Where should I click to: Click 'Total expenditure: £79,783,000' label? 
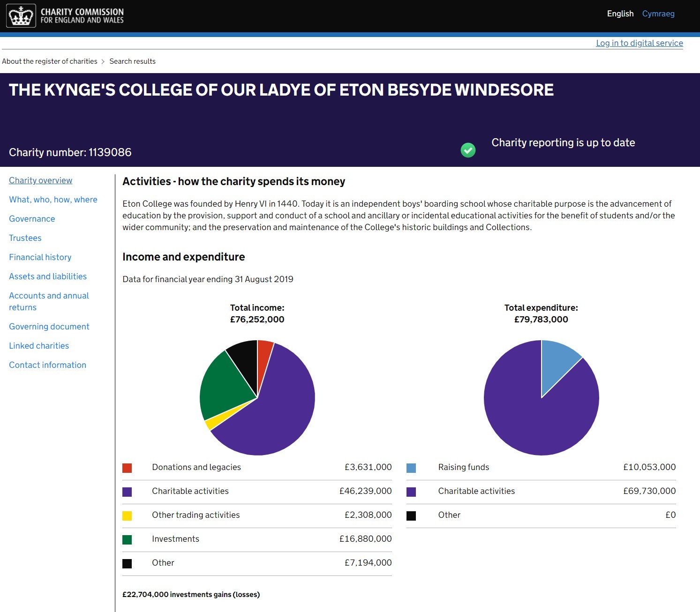click(541, 313)
